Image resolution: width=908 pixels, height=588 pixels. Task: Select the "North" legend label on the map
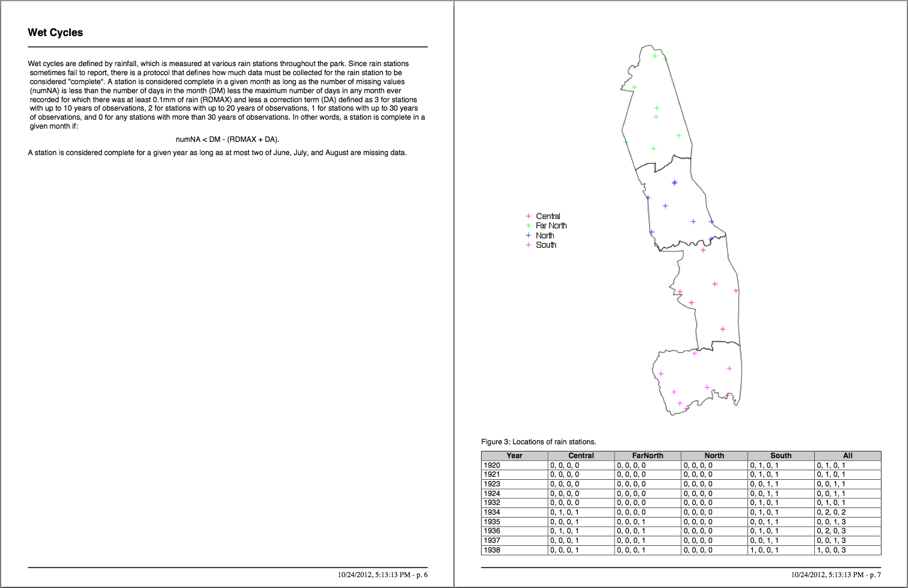tap(545, 235)
